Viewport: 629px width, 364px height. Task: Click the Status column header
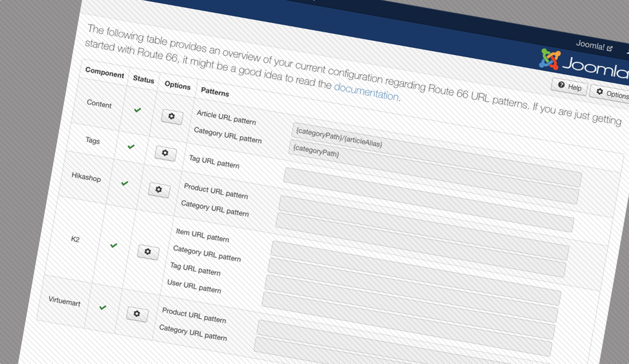(x=143, y=79)
